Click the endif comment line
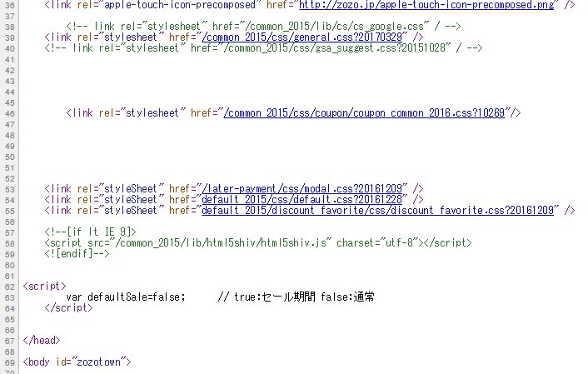588x374 pixels. [77, 253]
